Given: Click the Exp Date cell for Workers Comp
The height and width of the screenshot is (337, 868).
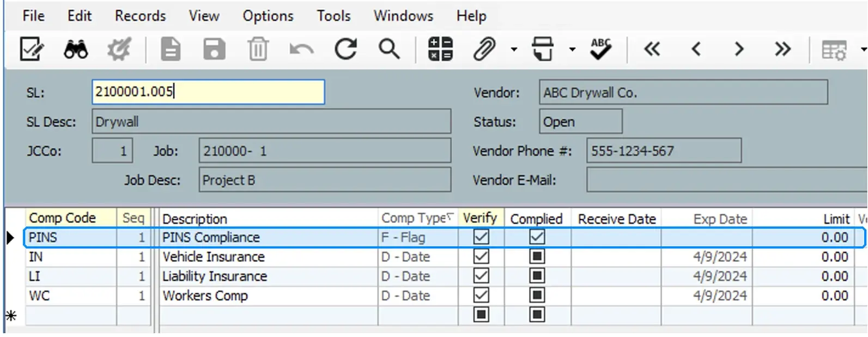Looking at the screenshot, I should pos(707,296).
